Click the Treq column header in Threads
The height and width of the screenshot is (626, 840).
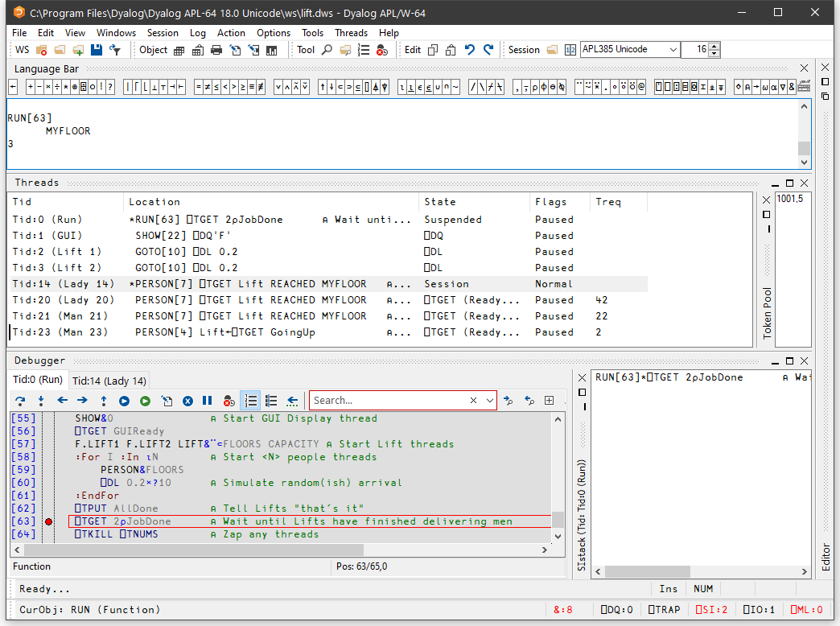(607, 202)
